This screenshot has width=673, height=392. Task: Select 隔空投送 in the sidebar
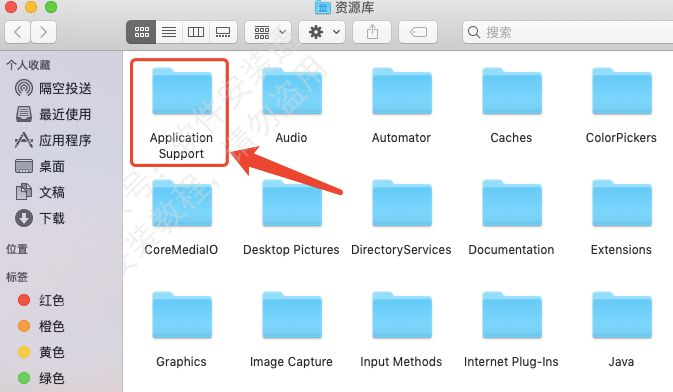pos(53,88)
